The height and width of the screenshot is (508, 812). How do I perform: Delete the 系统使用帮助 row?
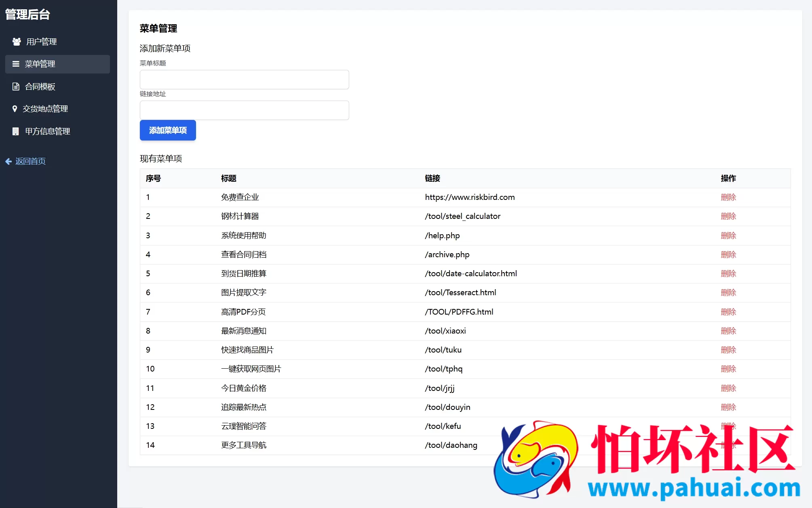point(728,235)
